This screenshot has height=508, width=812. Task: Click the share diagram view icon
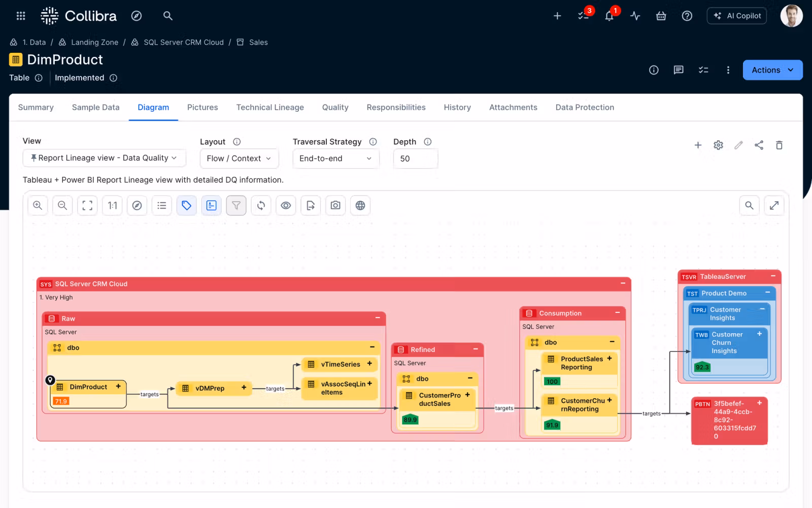[759, 145]
